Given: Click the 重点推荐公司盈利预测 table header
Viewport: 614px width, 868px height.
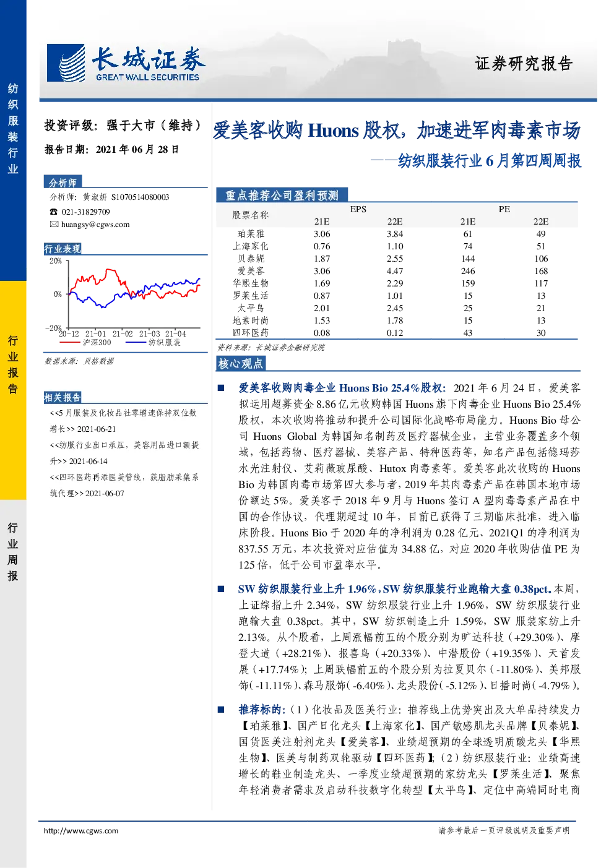Looking at the screenshot, I should (x=282, y=196).
